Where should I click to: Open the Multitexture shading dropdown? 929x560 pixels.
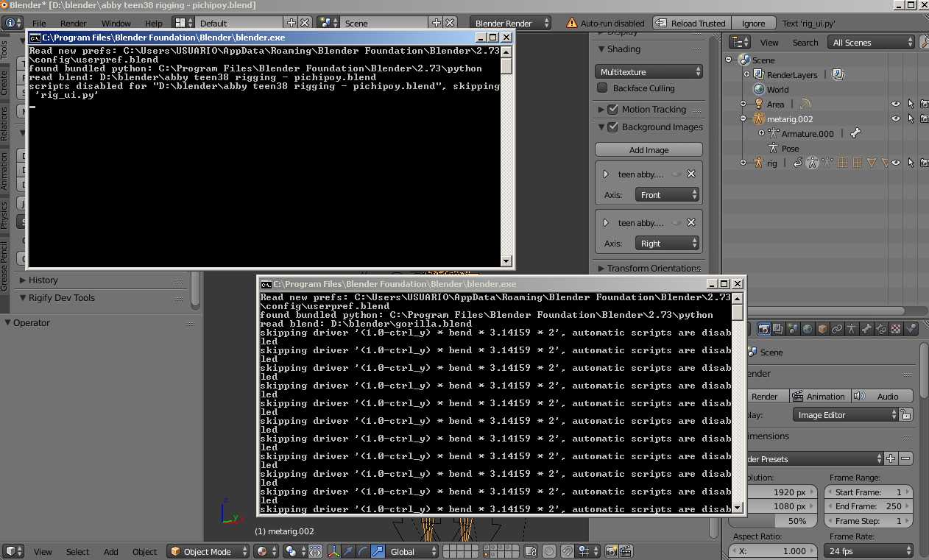coord(649,72)
